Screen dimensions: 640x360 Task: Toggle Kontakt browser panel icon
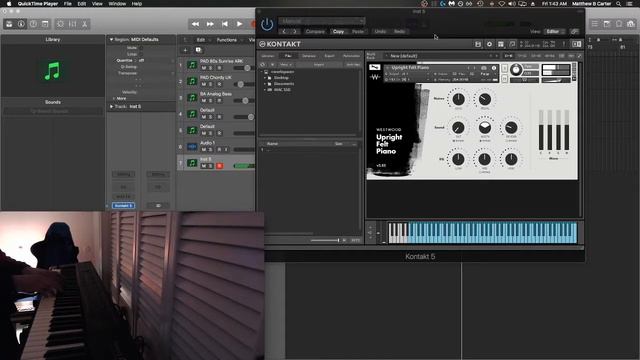pyautogui.click(x=576, y=44)
